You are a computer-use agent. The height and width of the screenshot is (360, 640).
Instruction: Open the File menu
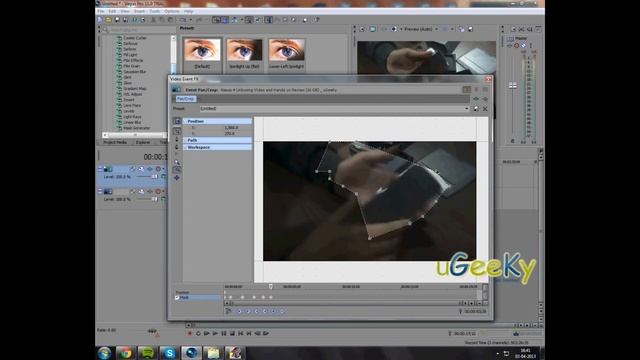[101, 11]
